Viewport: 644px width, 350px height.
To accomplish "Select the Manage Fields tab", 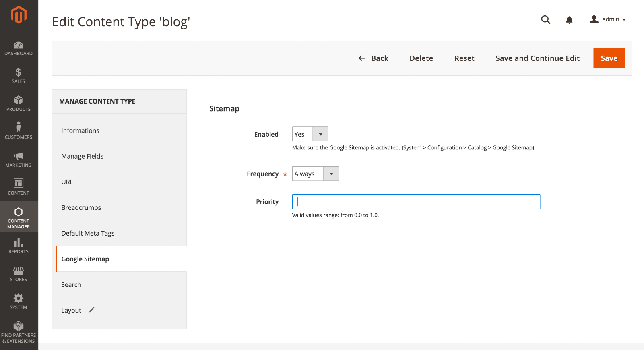I will point(82,156).
